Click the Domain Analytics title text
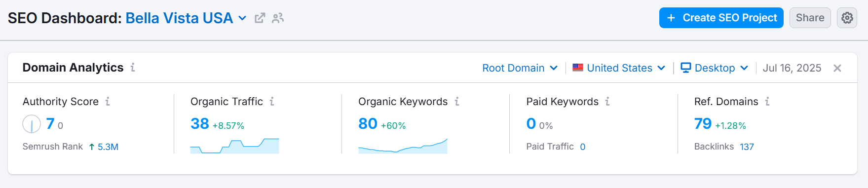This screenshot has width=868, height=188. click(x=73, y=68)
